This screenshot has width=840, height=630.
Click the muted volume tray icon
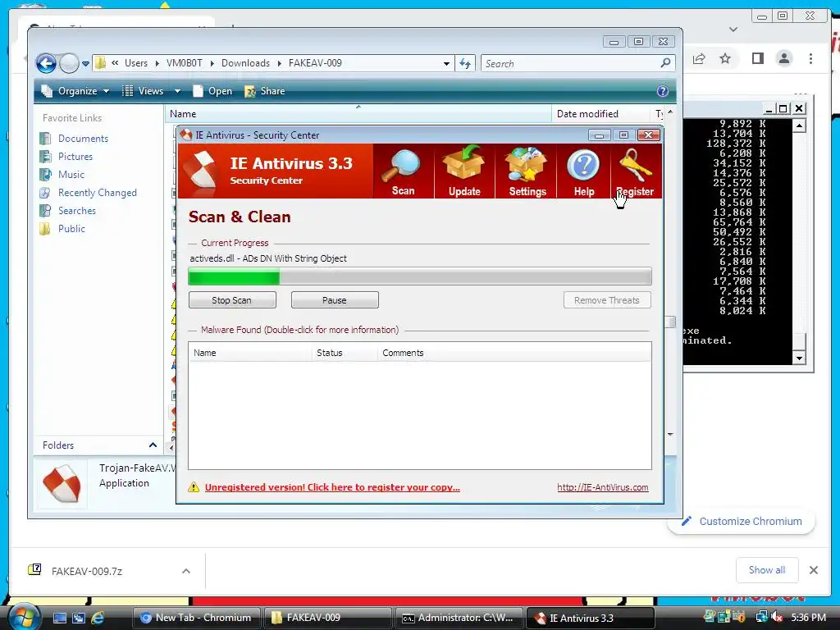[x=776, y=618]
